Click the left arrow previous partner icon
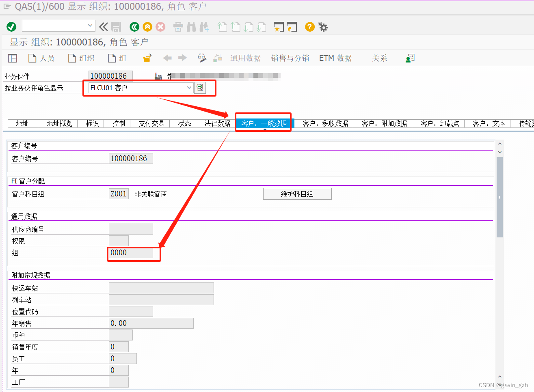This screenshot has height=392, width=534. 167,58
